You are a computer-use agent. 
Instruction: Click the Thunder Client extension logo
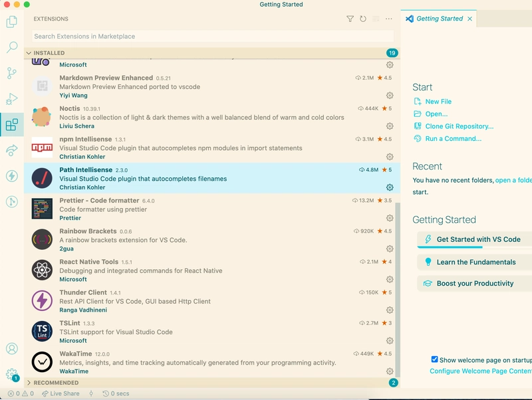[42, 301]
